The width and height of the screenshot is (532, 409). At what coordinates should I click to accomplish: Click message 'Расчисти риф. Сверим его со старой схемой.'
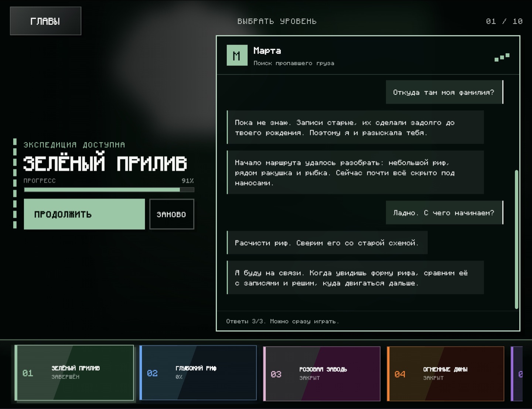click(327, 243)
